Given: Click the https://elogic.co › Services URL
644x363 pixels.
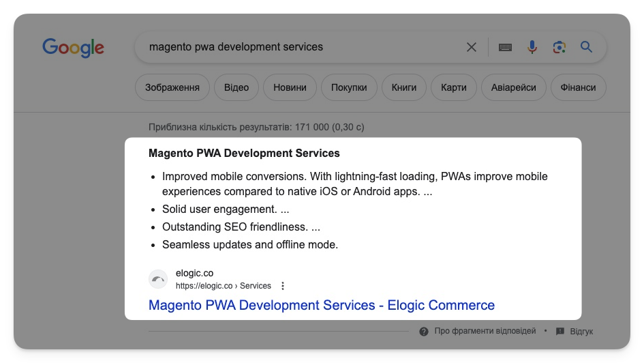Looking at the screenshot, I should [x=224, y=286].
